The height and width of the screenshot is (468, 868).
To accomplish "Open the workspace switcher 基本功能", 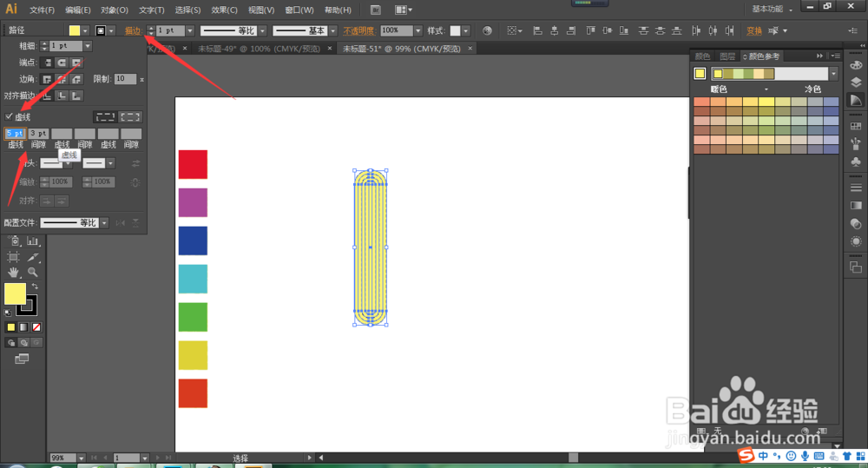I will (772, 10).
